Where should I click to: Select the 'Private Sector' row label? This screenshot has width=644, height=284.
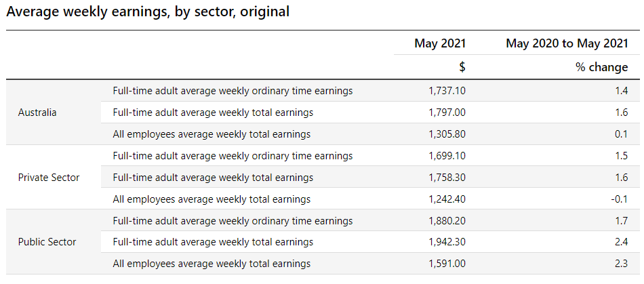pos(49,178)
